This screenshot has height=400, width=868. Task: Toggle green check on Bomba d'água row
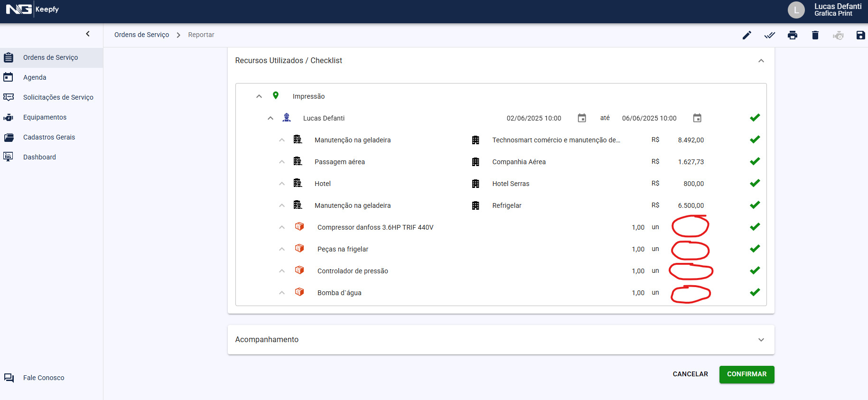point(755,292)
